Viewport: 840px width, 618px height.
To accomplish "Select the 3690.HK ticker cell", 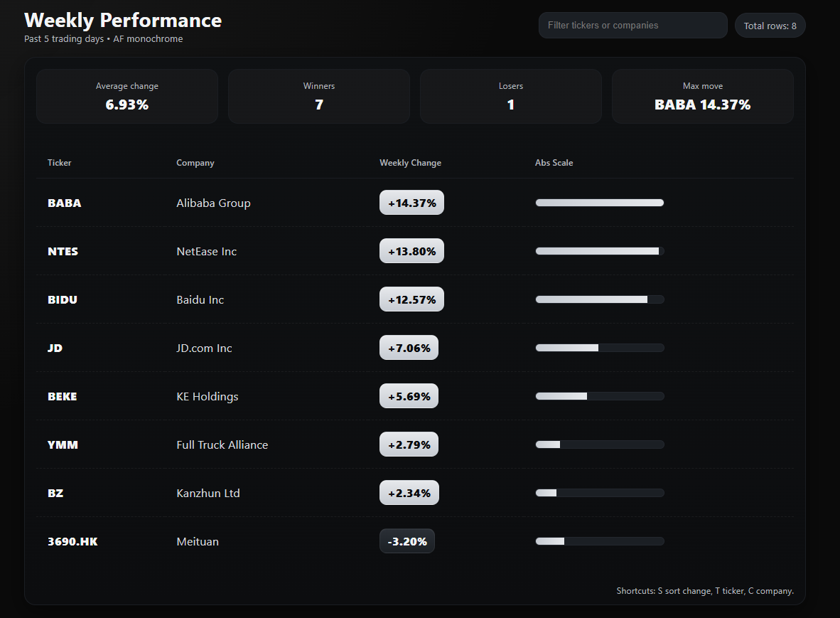I will [73, 541].
